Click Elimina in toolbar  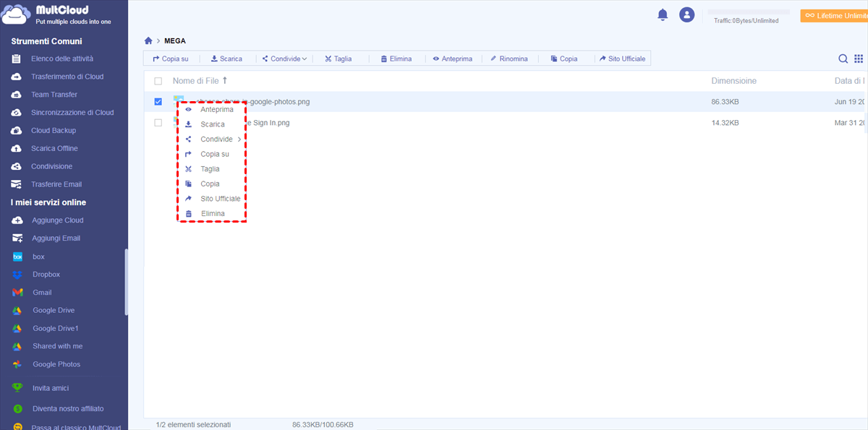click(396, 59)
